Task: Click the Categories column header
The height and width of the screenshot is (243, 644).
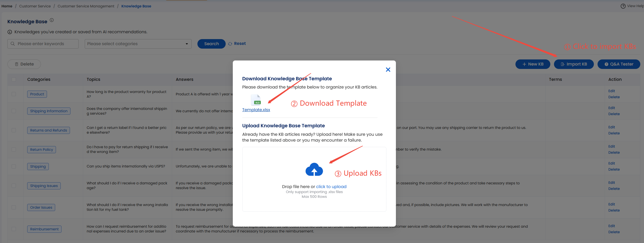Action: pyautogui.click(x=39, y=79)
